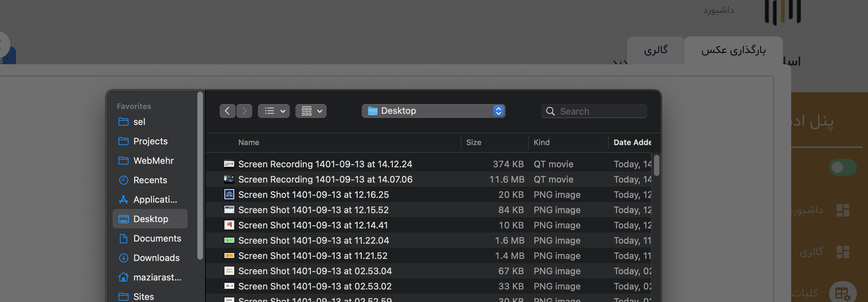Switch to the گالری tab
The width and height of the screenshot is (868, 302).
click(x=655, y=50)
